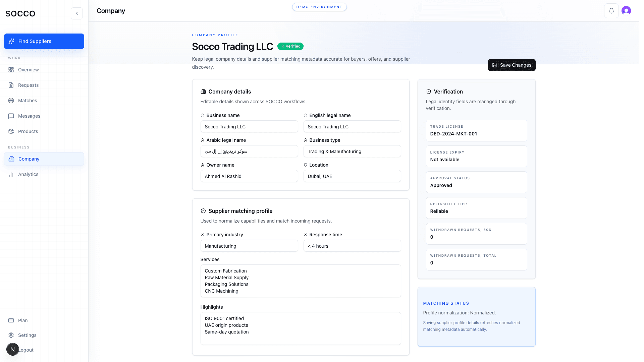Viewport: 644px width, 362px height.
Task: Click the Verified badge check icon
Action: click(282, 46)
